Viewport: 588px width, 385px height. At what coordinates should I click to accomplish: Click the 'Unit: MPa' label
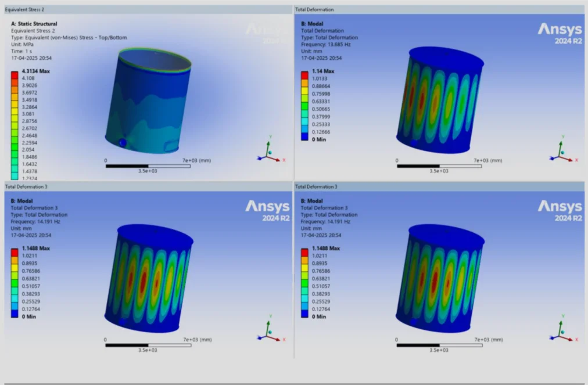[x=22, y=44]
